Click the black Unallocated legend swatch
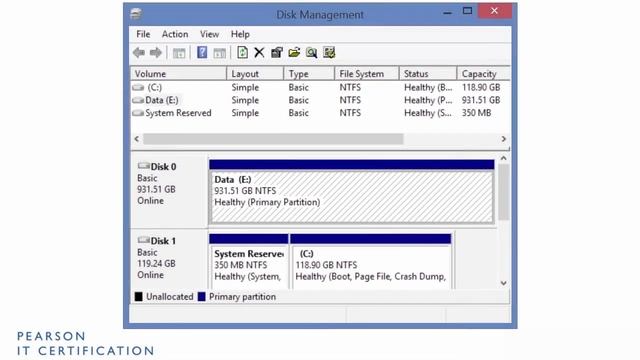640x360 pixels. click(139, 297)
